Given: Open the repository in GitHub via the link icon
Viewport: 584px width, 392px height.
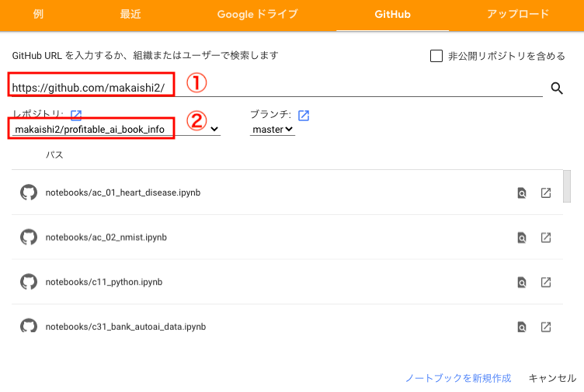Looking at the screenshot, I should pyautogui.click(x=76, y=115).
